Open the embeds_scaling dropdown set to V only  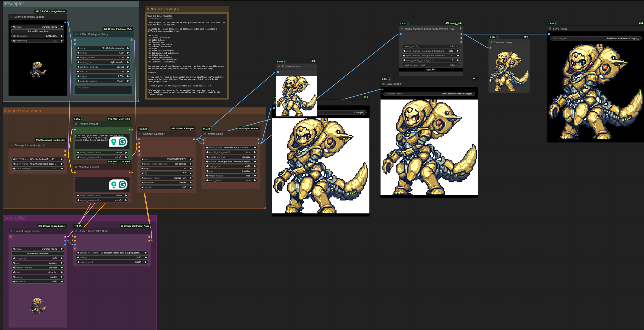103,81
